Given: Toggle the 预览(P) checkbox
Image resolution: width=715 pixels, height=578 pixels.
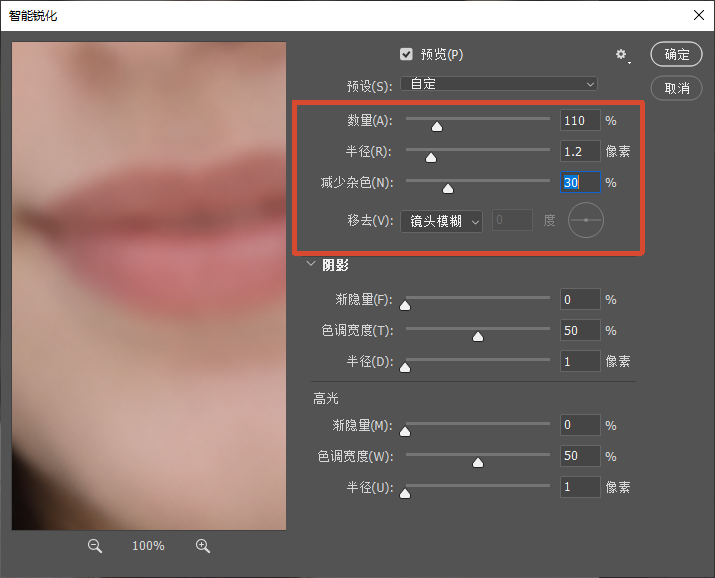Looking at the screenshot, I should [x=406, y=54].
